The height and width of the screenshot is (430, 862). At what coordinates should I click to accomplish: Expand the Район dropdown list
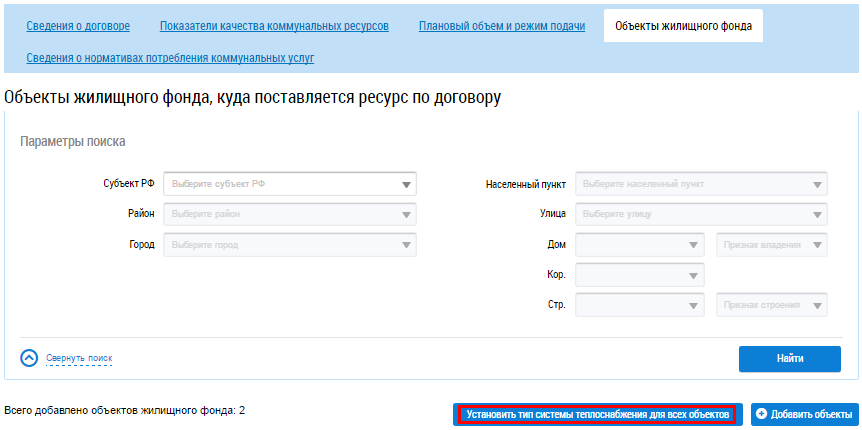[x=290, y=214]
